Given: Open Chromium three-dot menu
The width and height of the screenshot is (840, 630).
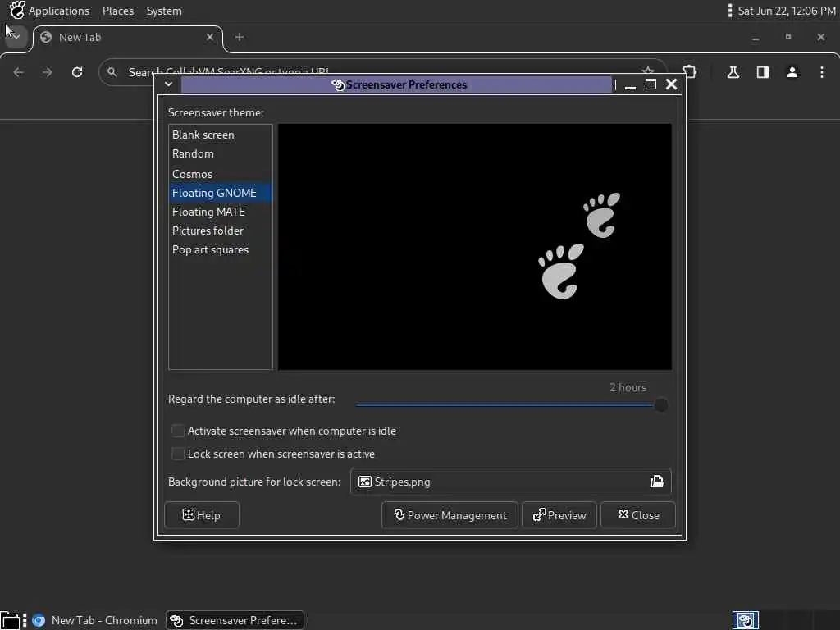Looking at the screenshot, I should [822, 72].
